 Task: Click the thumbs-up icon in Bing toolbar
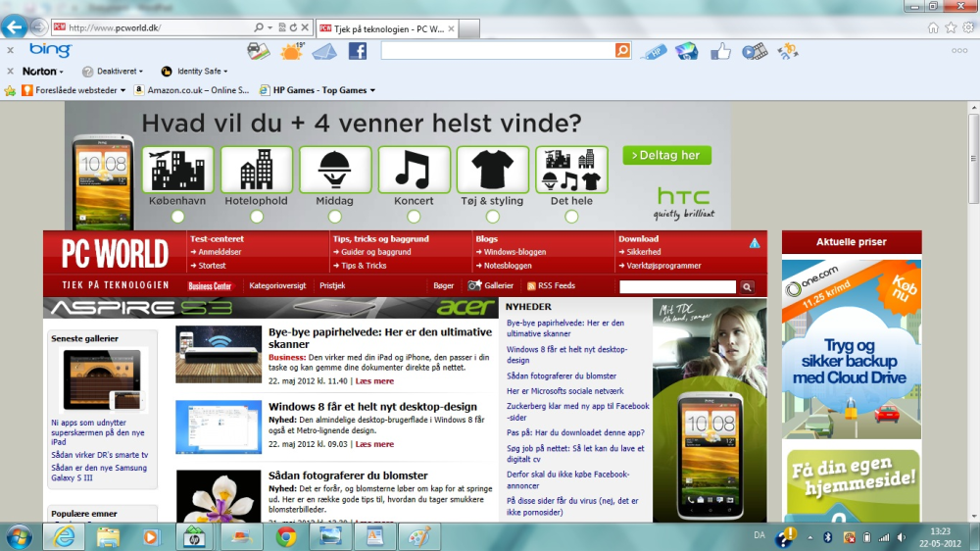720,51
